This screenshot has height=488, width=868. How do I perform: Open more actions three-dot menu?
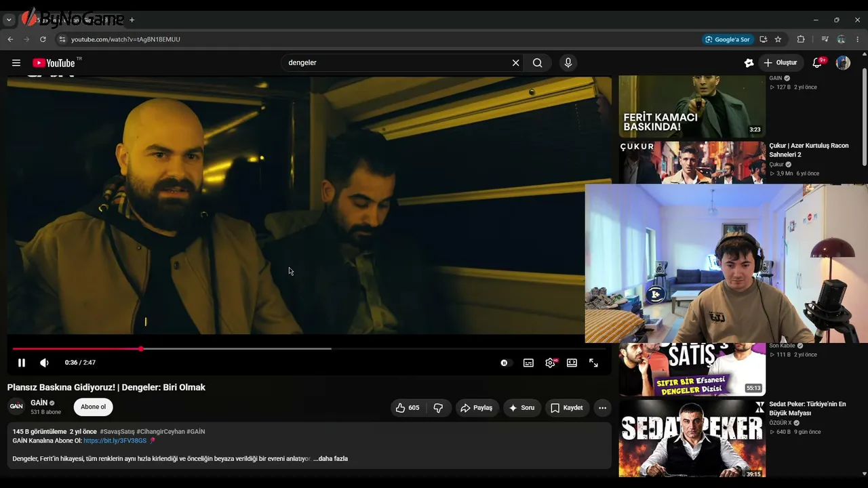(x=602, y=408)
